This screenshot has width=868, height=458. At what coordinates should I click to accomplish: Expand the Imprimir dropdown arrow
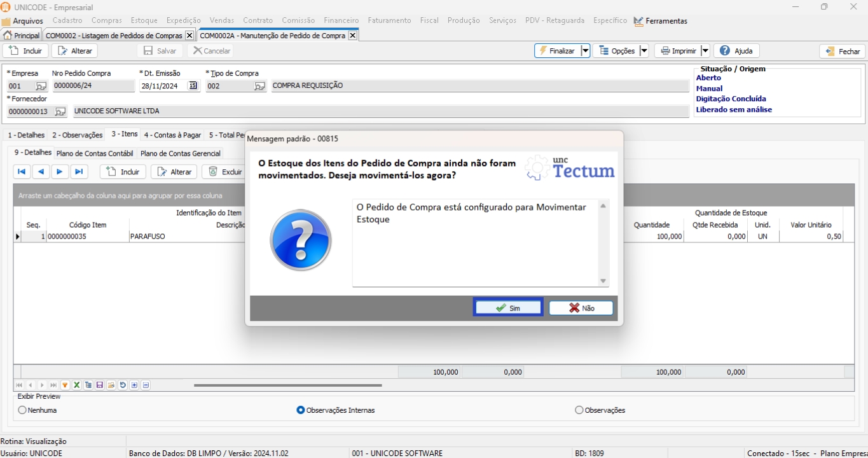coord(705,51)
